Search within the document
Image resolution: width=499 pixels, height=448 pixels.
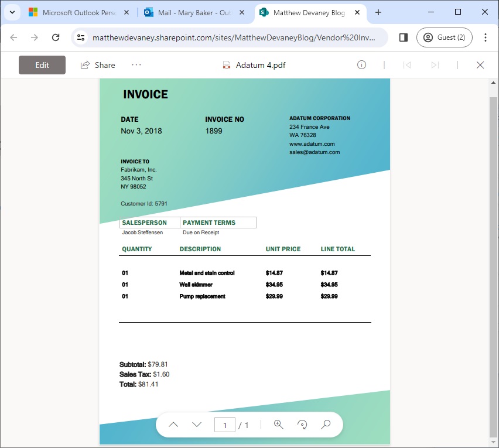point(326,424)
